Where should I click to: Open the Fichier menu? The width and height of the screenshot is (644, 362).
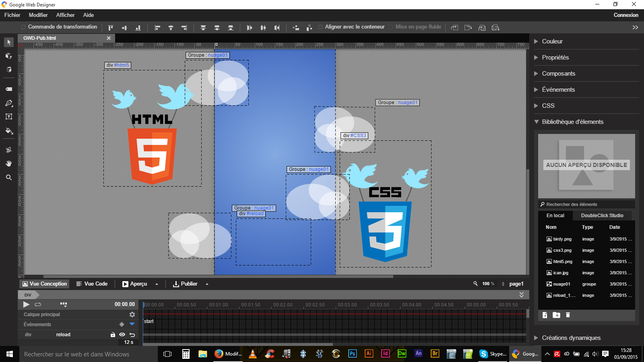pyautogui.click(x=12, y=15)
